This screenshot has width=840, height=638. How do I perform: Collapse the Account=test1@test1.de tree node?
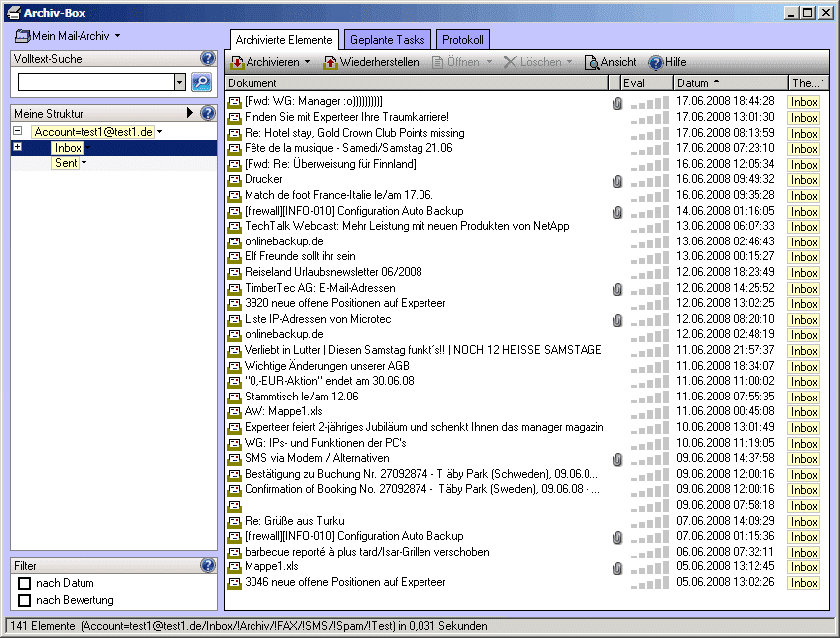(18, 132)
